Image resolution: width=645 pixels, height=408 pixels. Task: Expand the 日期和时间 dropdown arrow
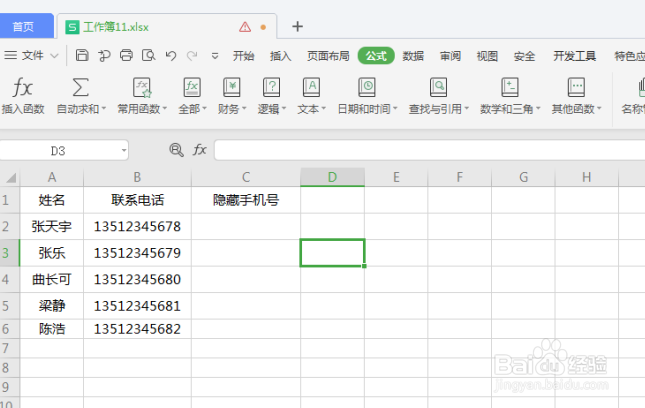coord(395,109)
